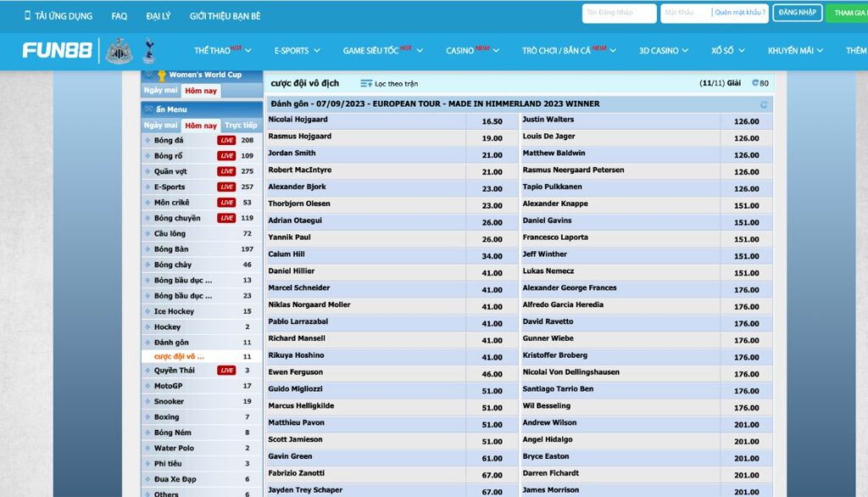Click the Ẩn Menu hide icon
This screenshot has width=868, height=497.
coord(148,109)
